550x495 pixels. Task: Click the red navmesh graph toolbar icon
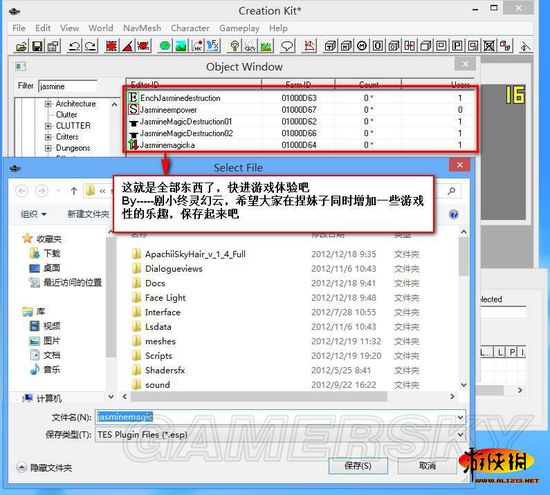309,46
